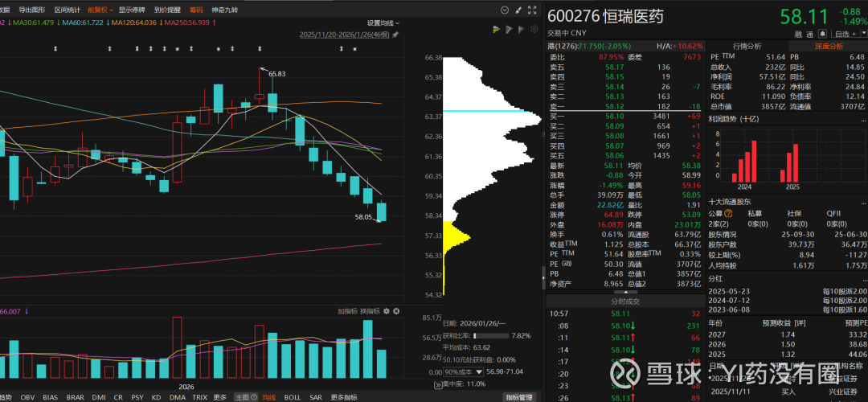Select the BRAR indicator tab

click(x=76, y=397)
